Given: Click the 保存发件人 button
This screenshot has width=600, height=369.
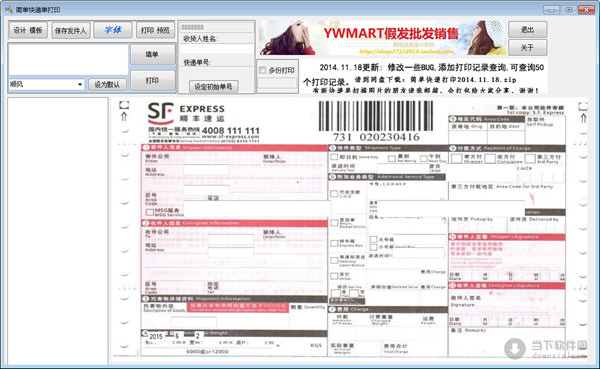Looking at the screenshot, I should tap(71, 30).
